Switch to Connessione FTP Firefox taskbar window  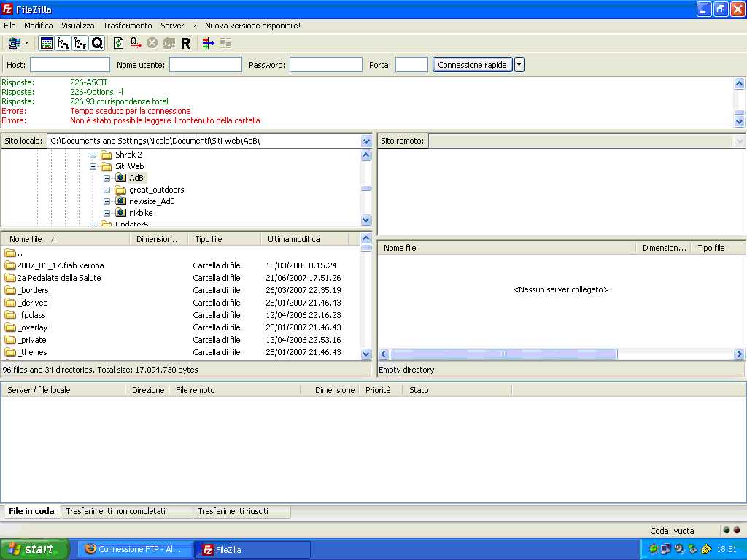[134, 550]
